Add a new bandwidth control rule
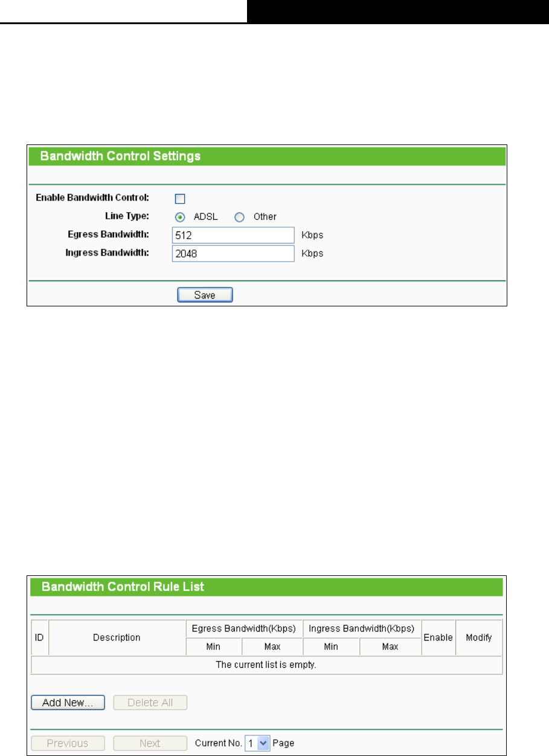 (68, 703)
